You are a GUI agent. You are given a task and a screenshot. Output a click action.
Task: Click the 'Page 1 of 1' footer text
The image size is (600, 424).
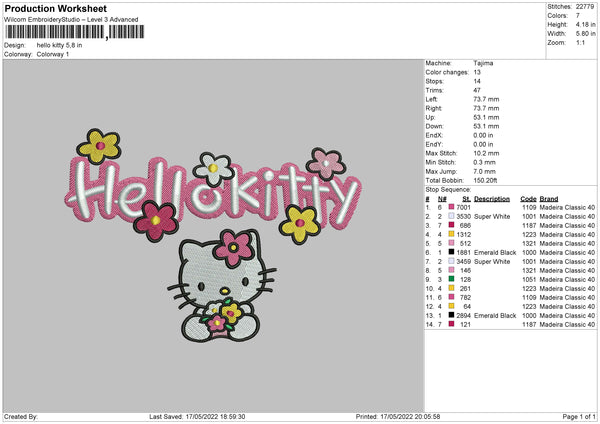pyautogui.click(x=579, y=417)
